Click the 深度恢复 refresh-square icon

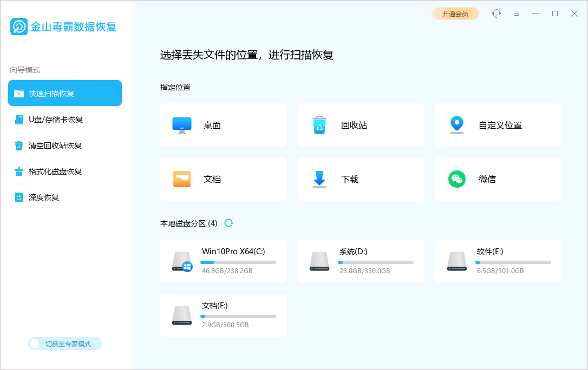[19, 197]
